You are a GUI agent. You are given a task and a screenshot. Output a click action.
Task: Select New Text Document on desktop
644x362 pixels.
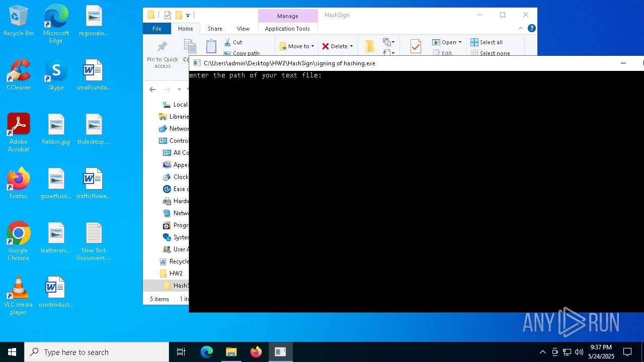[94, 241]
